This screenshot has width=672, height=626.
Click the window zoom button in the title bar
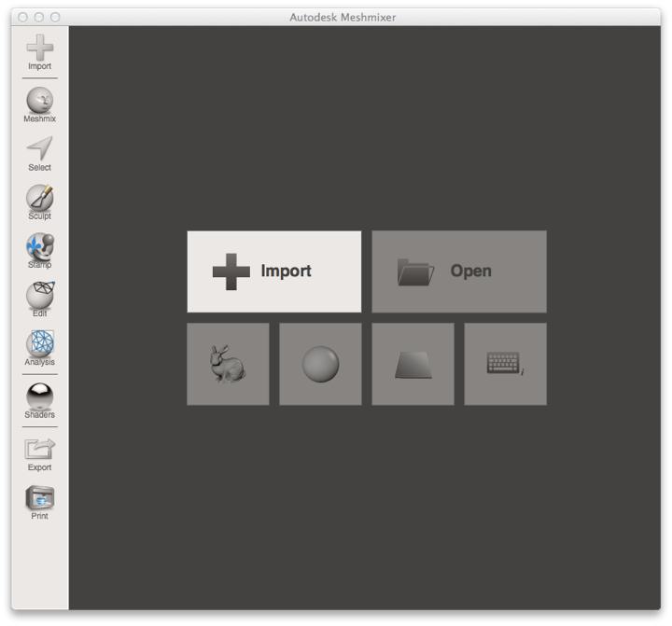click(55, 17)
